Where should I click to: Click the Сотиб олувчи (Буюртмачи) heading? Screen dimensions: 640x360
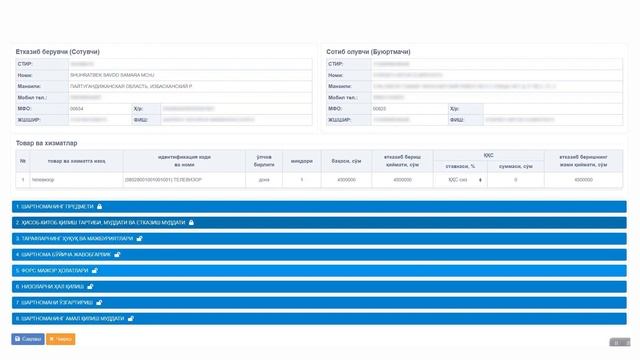coord(368,52)
